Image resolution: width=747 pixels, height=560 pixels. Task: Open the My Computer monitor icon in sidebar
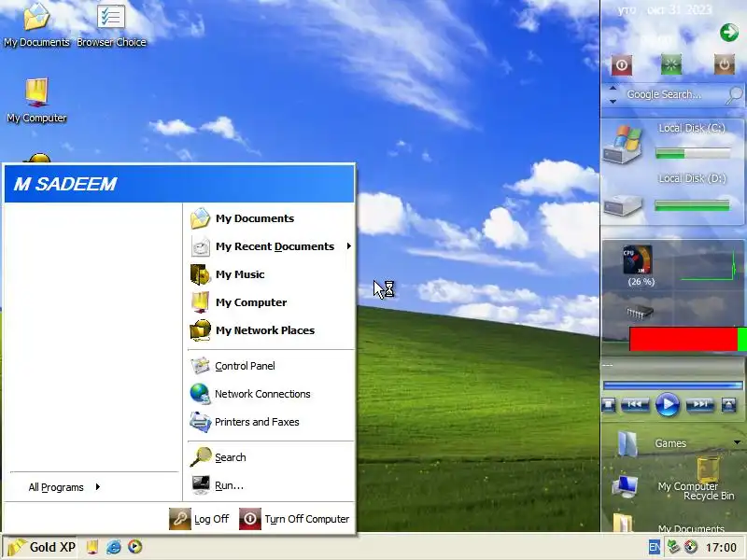click(625, 486)
